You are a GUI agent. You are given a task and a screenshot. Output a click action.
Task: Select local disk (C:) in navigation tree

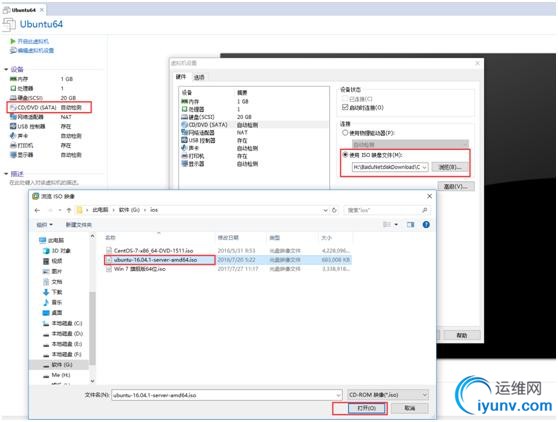pos(62,323)
